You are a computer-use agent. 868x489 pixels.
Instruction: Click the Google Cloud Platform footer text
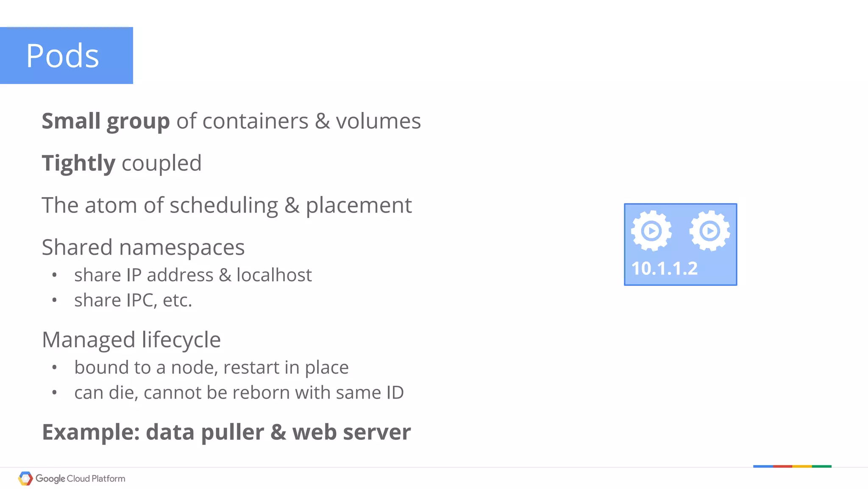pyautogui.click(x=80, y=478)
